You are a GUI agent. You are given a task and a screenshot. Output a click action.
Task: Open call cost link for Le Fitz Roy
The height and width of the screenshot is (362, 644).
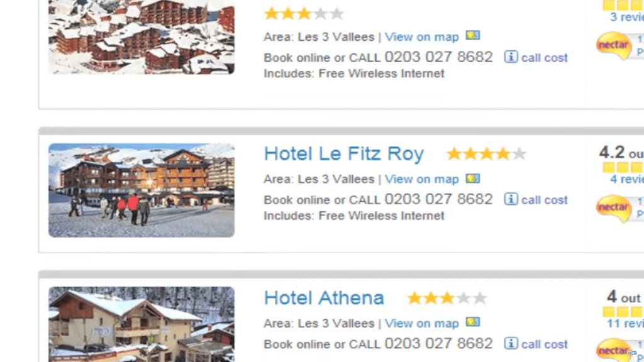point(544,200)
